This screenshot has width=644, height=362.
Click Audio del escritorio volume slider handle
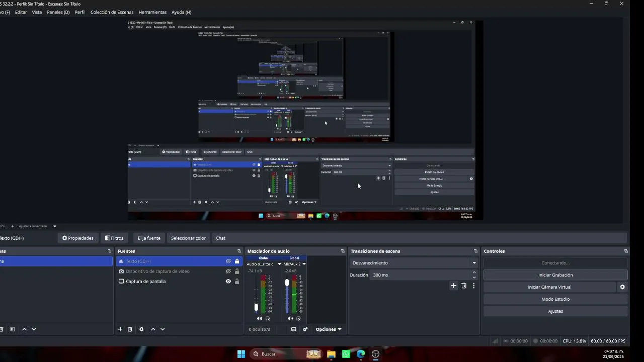(x=256, y=307)
